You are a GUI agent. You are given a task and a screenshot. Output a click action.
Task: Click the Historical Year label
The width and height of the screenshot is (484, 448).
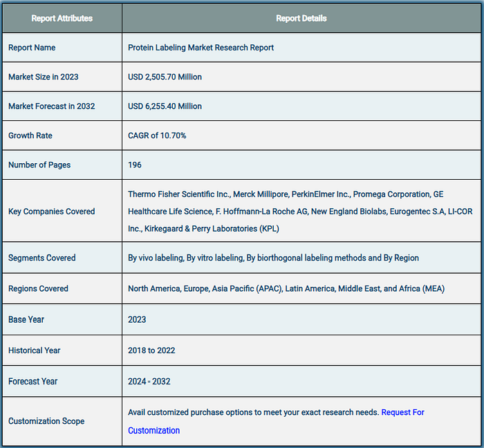click(35, 351)
